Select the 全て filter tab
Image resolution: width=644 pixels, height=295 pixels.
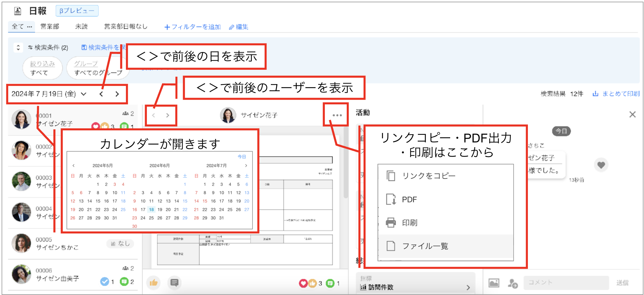[18, 26]
